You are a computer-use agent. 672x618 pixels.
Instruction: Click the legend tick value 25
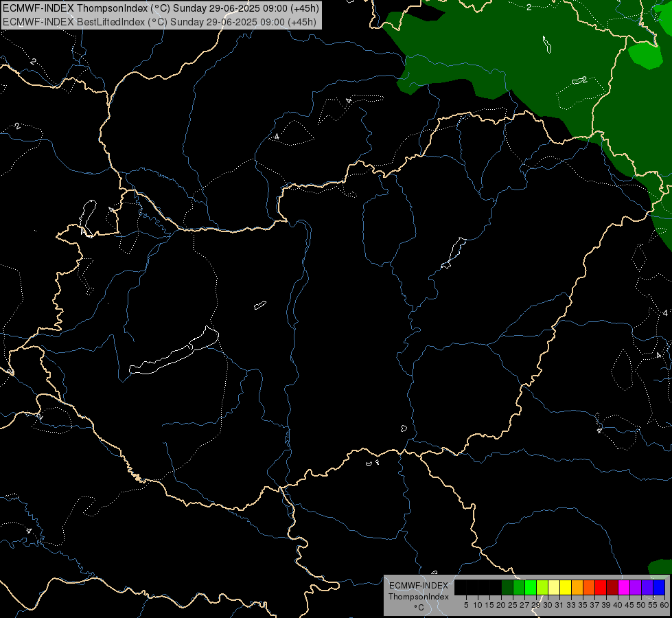coord(513,605)
